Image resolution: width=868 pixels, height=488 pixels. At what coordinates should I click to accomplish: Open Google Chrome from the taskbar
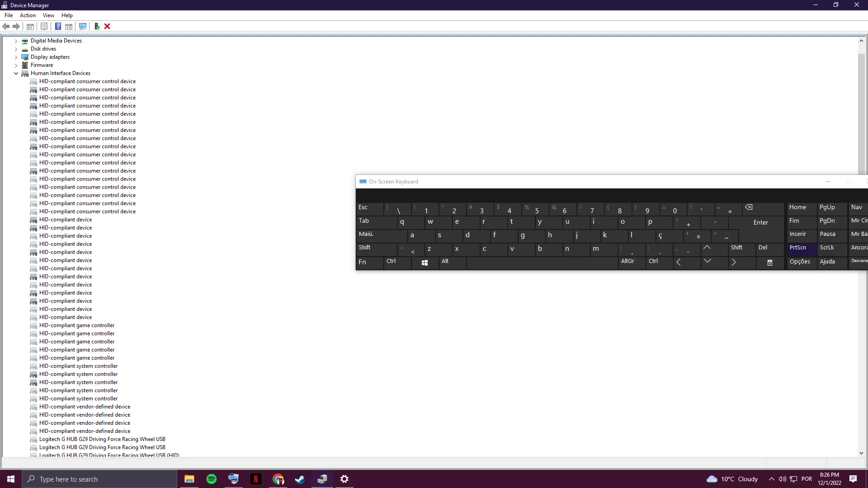pyautogui.click(x=278, y=479)
